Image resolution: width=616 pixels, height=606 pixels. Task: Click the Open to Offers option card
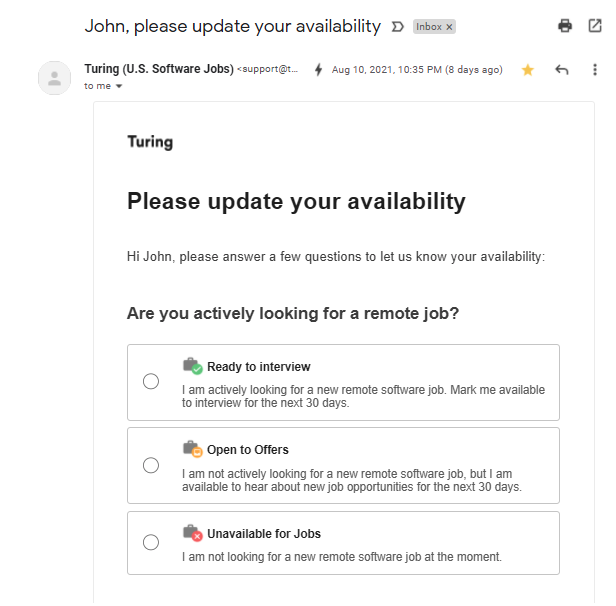point(343,465)
